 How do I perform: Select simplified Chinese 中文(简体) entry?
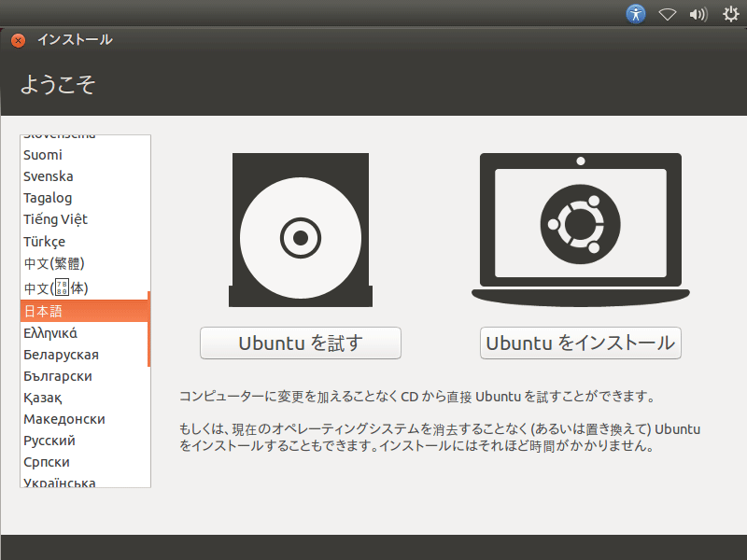[x=84, y=287]
